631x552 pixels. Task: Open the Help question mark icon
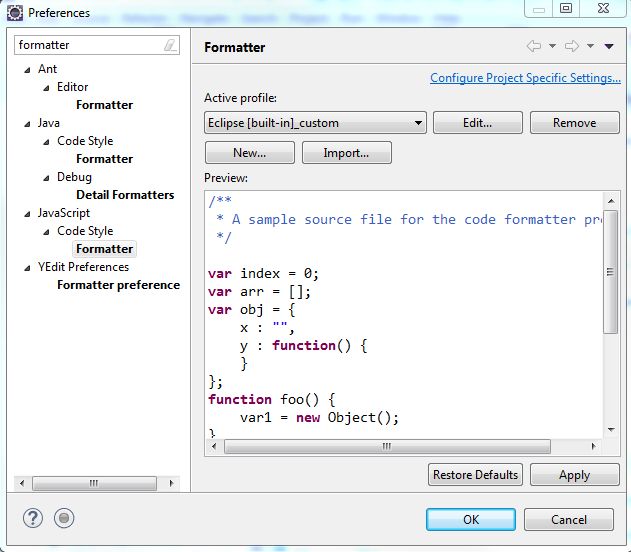(x=33, y=518)
